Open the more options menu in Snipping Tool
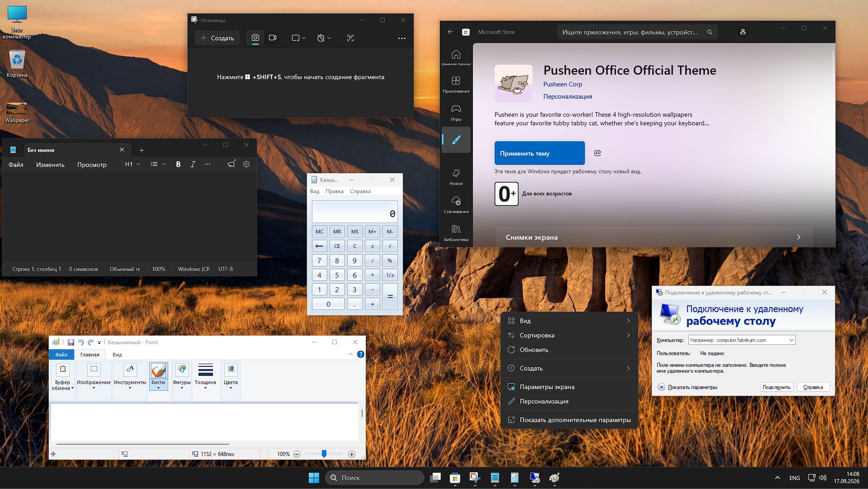The width and height of the screenshot is (868, 489). coord(402,38)
